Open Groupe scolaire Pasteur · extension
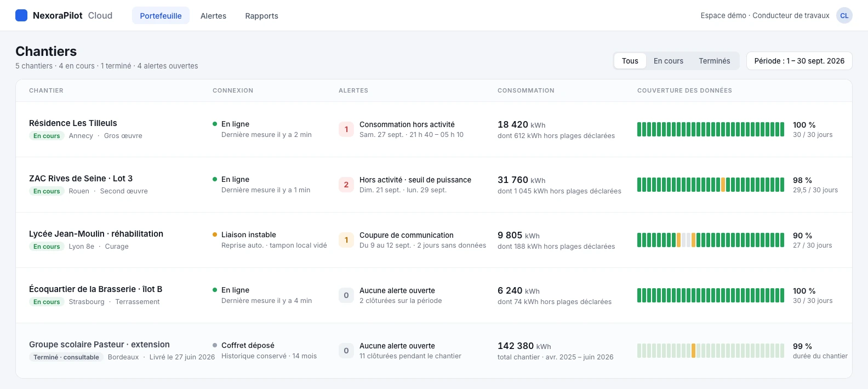 tap(99, 345)
